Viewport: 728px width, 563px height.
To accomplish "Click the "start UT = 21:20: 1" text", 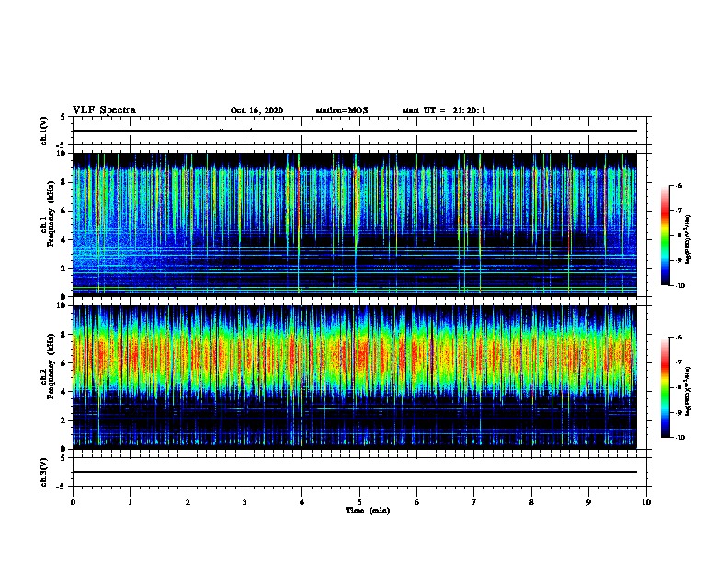I will click(x=444, y=110).
